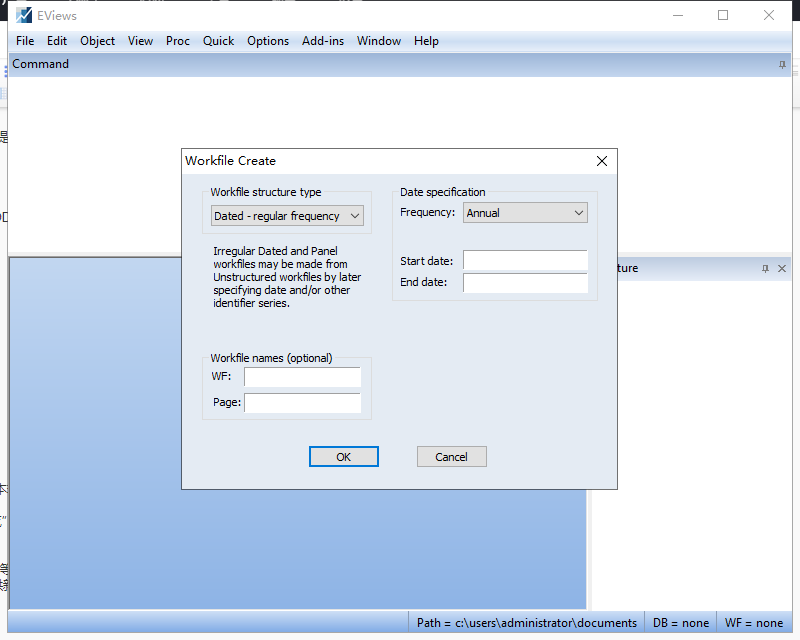The height and width of the screenshot is (640, 800).
Task: Close the Workfile Create dialog
Action: [602, 161]
